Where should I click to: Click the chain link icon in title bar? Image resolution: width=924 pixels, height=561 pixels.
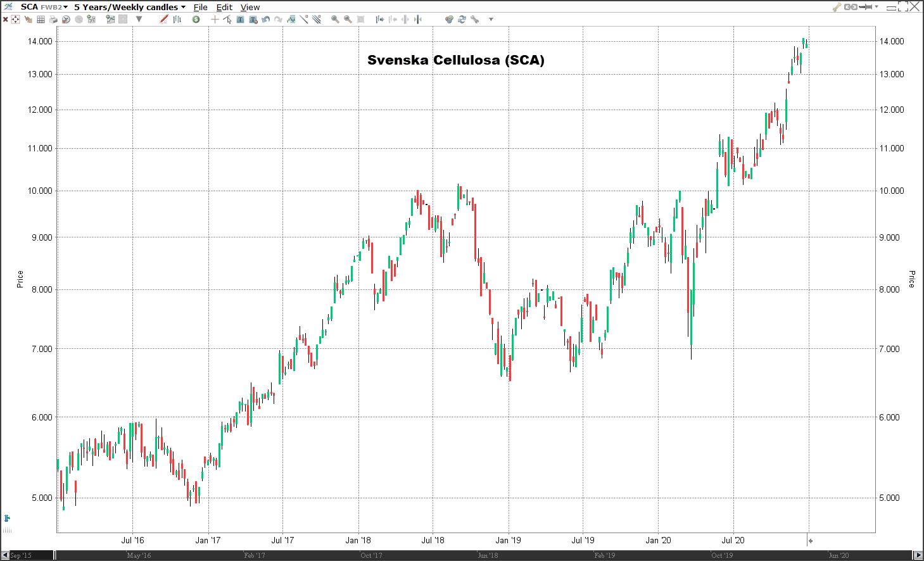(x=850, y=7)
